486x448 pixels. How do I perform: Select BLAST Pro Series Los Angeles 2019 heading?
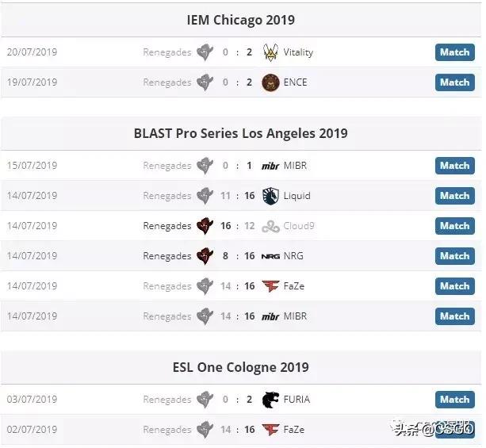[241, 134]
